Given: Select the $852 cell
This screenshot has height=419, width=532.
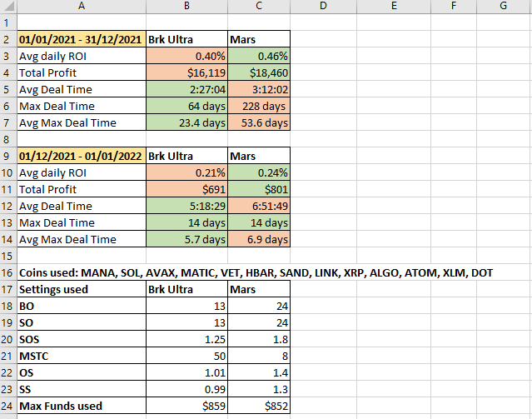Looking at the screenshot, I should coord(259,405).
